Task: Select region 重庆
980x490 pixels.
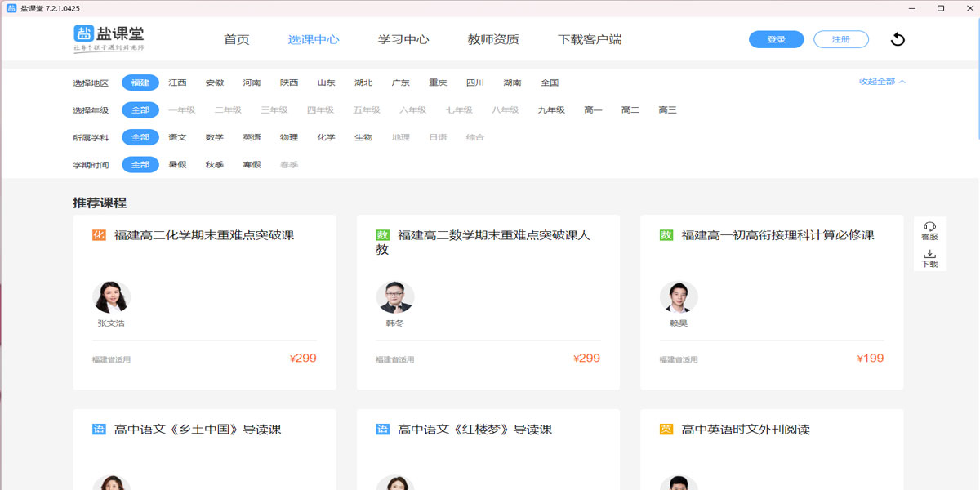Action: click(x=439, y=82)
